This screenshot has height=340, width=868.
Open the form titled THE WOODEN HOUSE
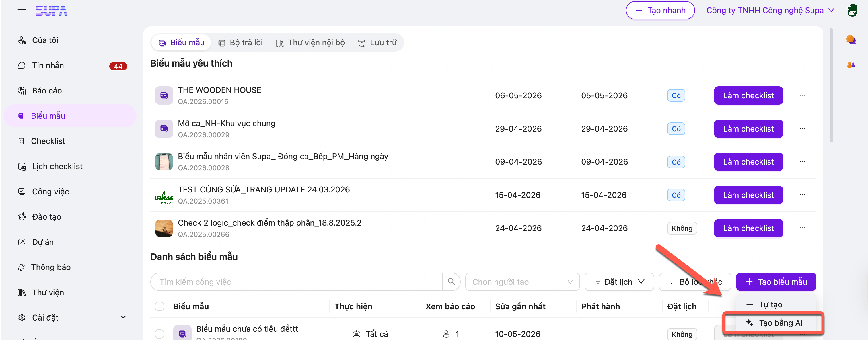coord(219,90)
